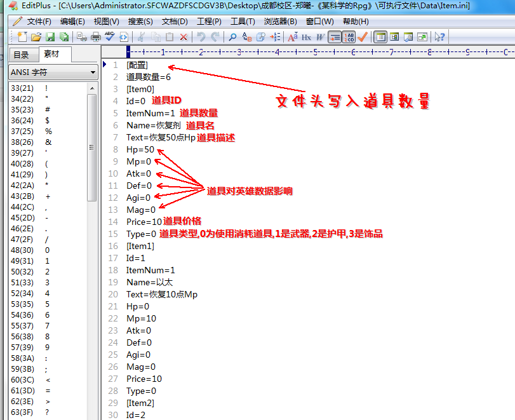Click the Redo arrow icon
This screenshot has width=515, height=420.
click(x=215, y=37)
